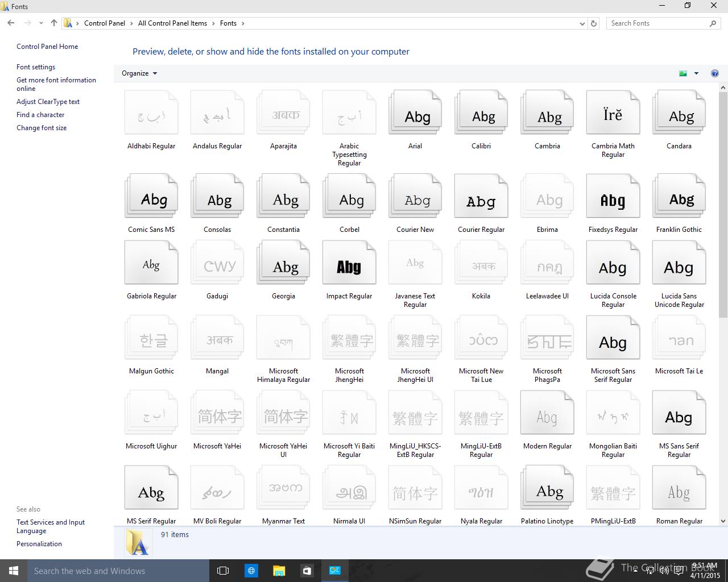Open the recent locations dropdown
728x582 pixels.
click(x=41, y=23)
